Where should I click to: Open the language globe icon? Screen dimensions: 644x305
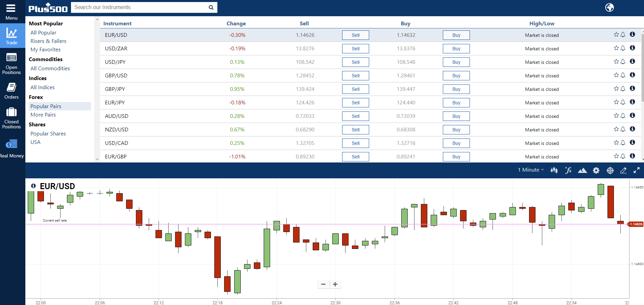[609, 7]
